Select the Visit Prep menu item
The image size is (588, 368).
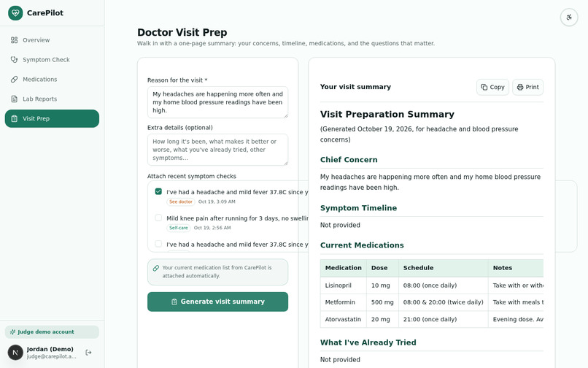pos(52,119)
